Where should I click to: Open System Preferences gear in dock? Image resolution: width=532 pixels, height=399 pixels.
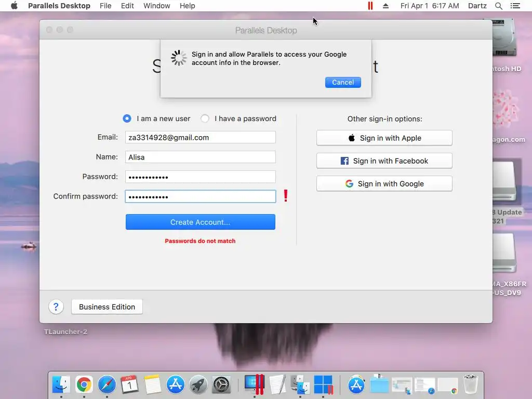(221, 384)
